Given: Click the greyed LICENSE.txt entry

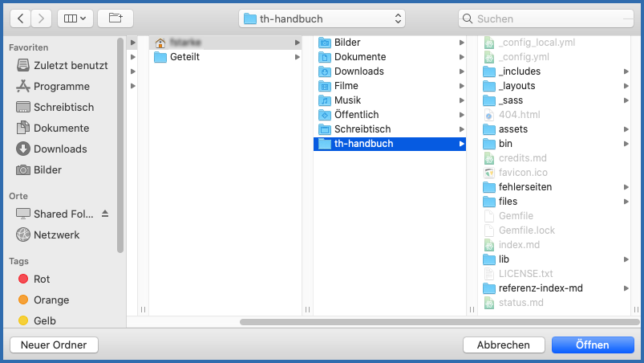Looking at the screenshot, I should point(554,274).
